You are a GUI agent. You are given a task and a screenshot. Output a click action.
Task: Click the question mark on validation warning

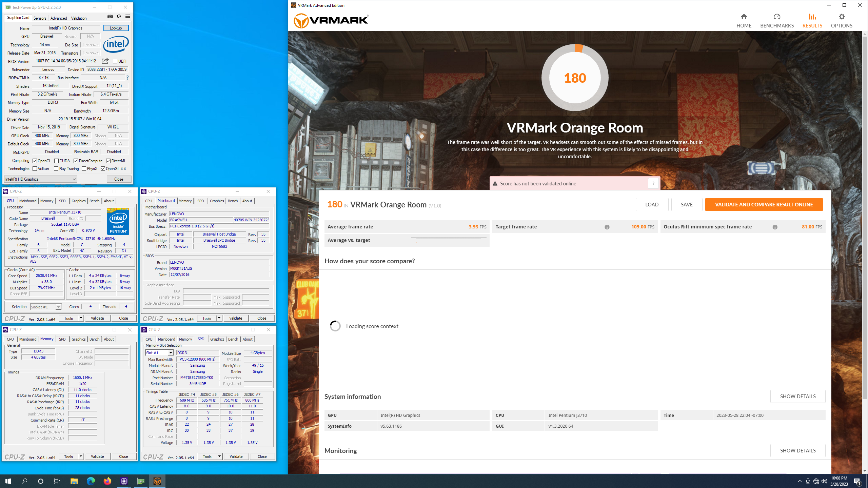click(x=653, y=183)
